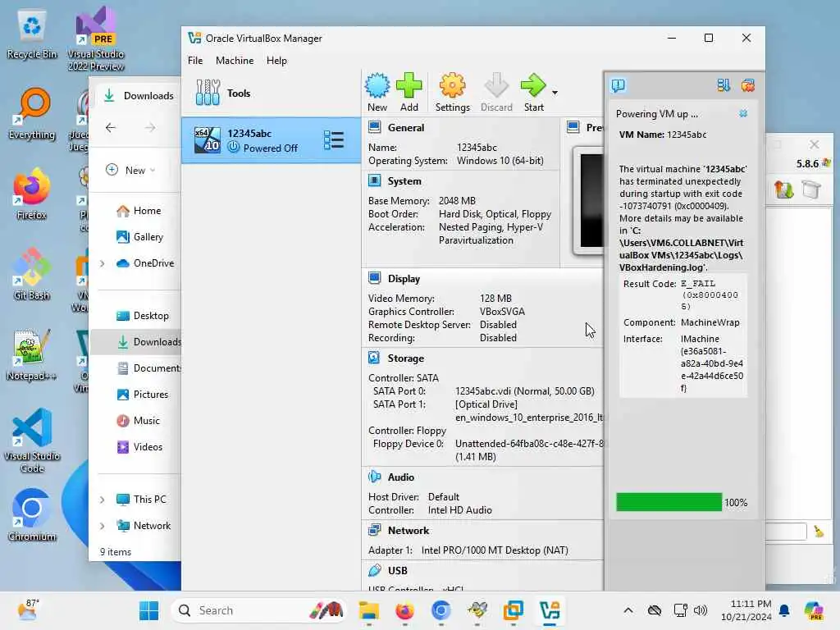Click the Notepad++ desktop icon
Screen dimensions: 840x630
32,354
